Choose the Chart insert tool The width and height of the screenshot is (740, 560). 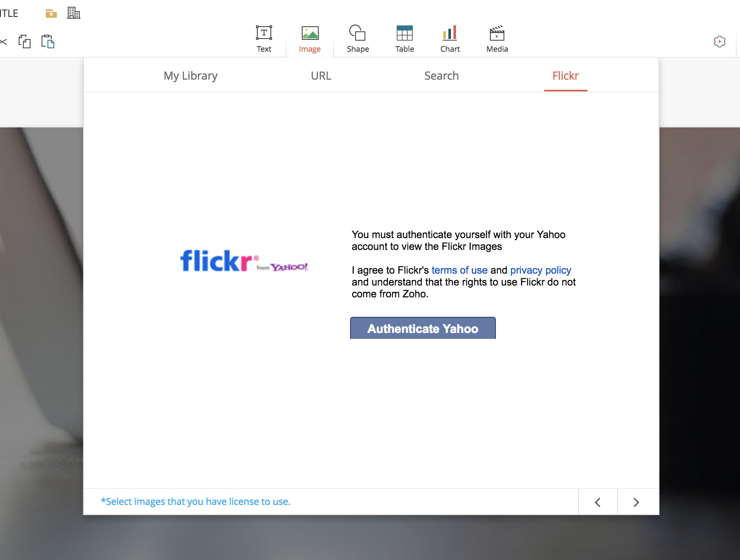(x=450, y=39)
